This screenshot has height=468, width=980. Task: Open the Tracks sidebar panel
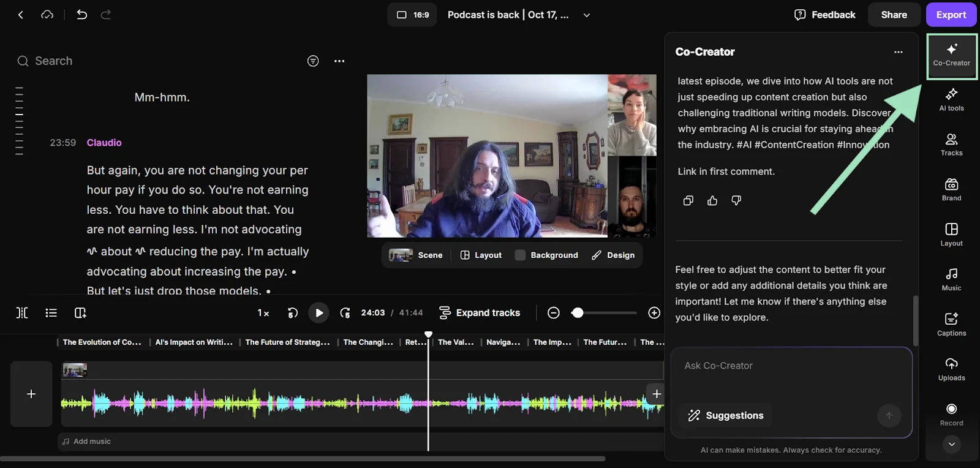pyautogui.click(x=951, y=145)
